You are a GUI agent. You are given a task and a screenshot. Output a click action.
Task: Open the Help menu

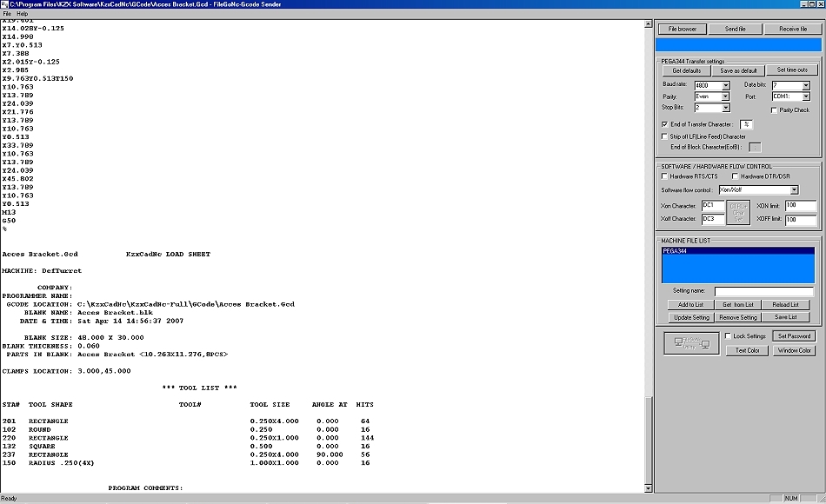[x=22, y=14]
